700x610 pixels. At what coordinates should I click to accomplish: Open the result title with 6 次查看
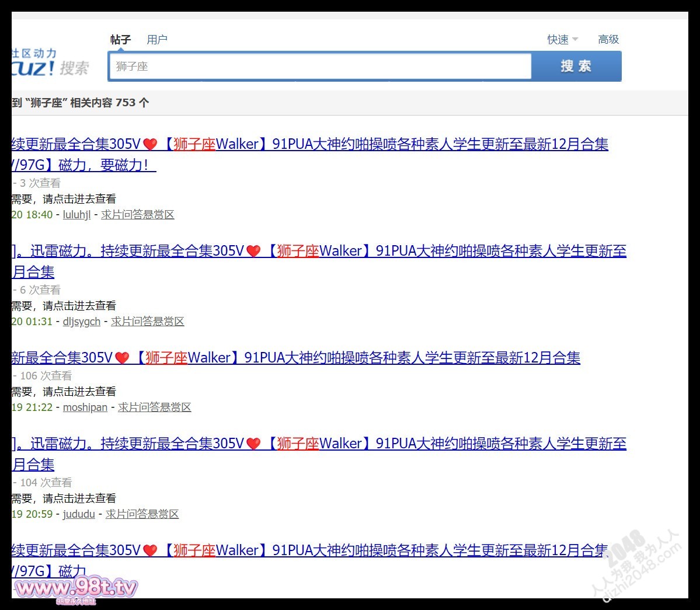pos(350,252)
